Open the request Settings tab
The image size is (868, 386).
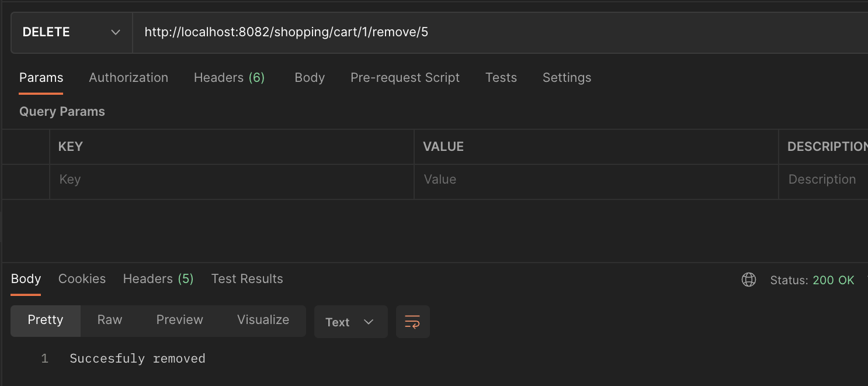(566, 77)
